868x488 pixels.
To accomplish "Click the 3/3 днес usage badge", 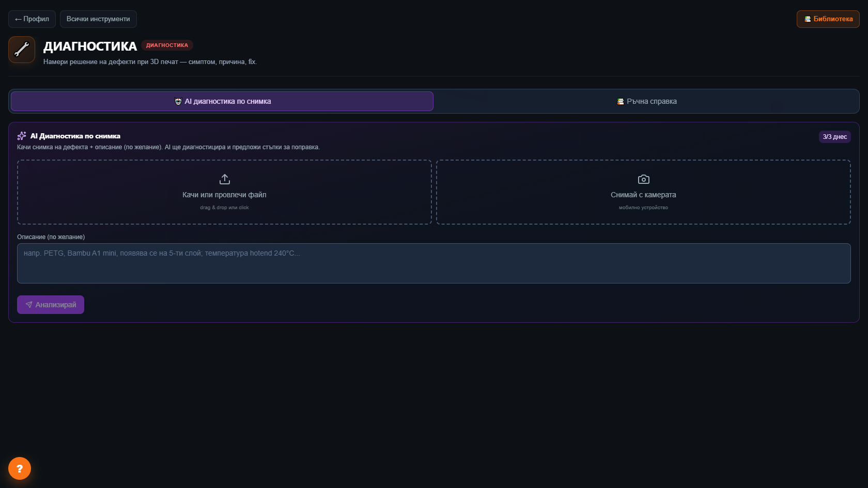I will tap(835, 137).
